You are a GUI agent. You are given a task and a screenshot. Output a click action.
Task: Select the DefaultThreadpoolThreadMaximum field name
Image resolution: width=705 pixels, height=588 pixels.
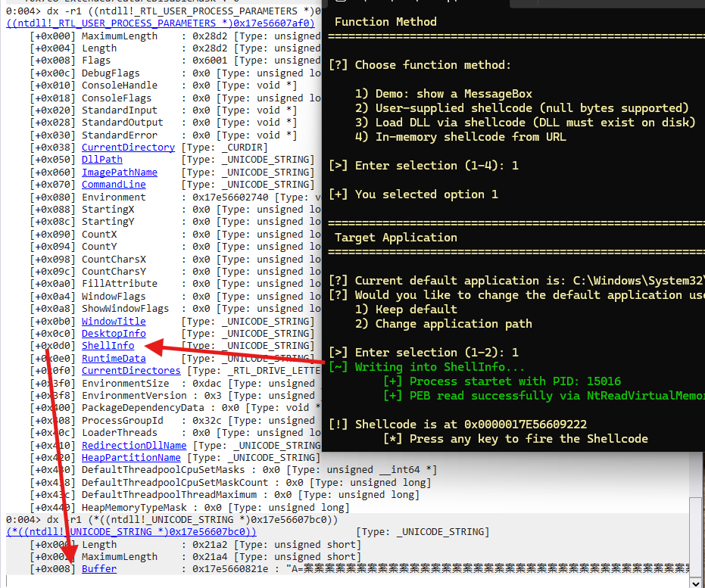(x=169, y=495)
